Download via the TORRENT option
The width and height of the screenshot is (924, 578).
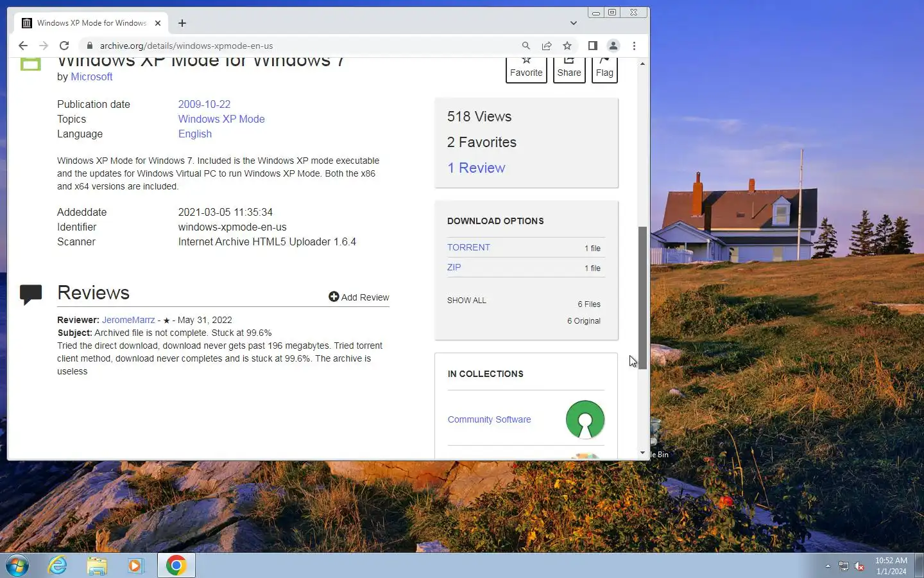click(468, 247)
